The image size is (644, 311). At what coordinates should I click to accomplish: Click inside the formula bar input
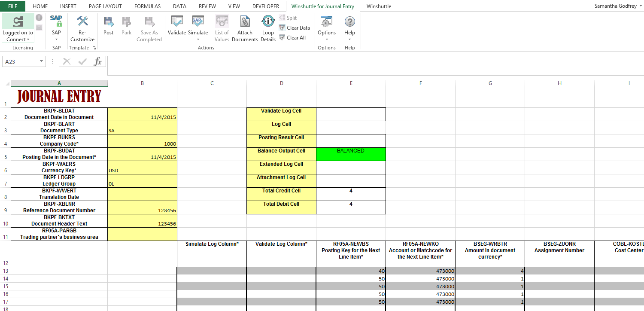(375, 65)
